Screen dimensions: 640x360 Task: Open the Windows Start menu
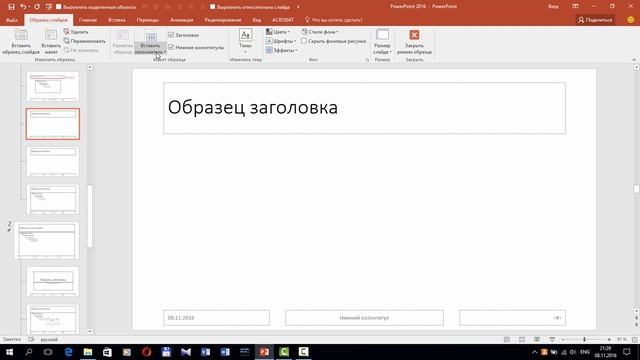coord(9,352)
